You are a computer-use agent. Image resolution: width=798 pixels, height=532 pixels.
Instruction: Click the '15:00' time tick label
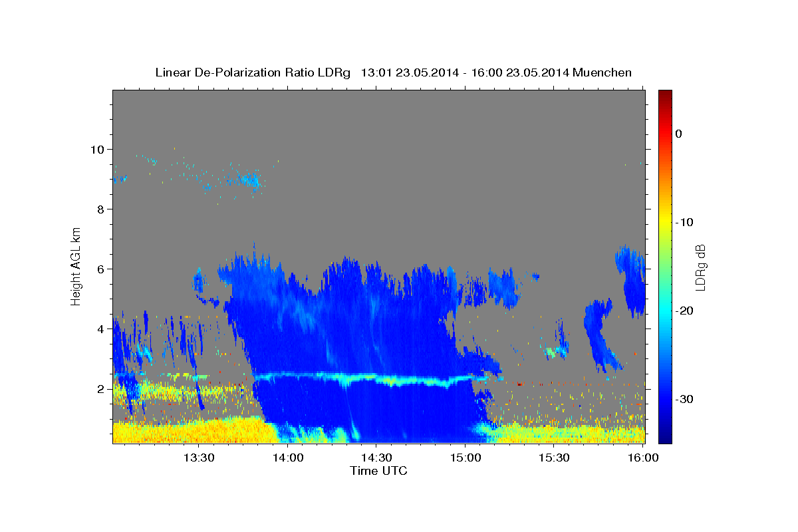465,458
